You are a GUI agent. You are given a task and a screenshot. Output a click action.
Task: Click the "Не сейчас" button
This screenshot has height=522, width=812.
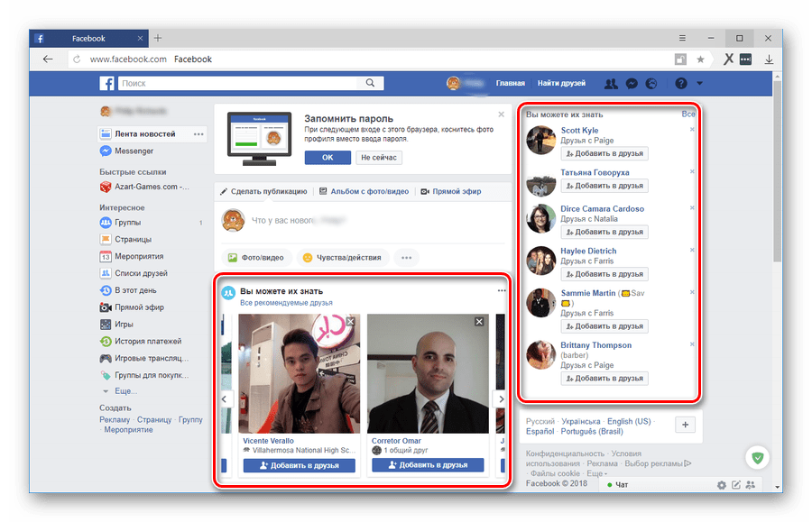(x=379, y=157)
